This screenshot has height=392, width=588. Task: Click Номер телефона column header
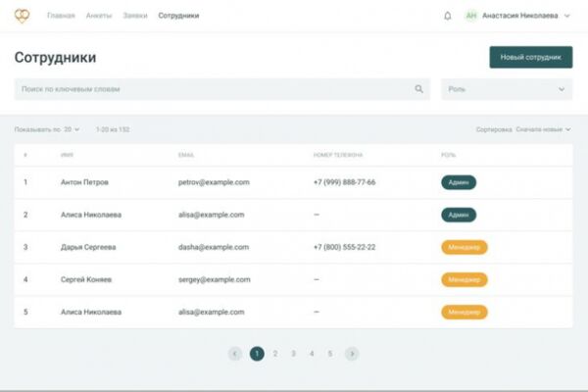point(338,155)
